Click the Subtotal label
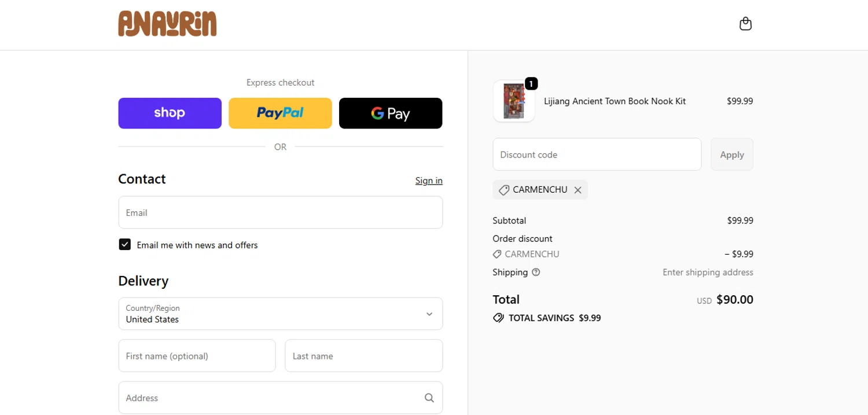The image size is (868, 415). point(509,221)
